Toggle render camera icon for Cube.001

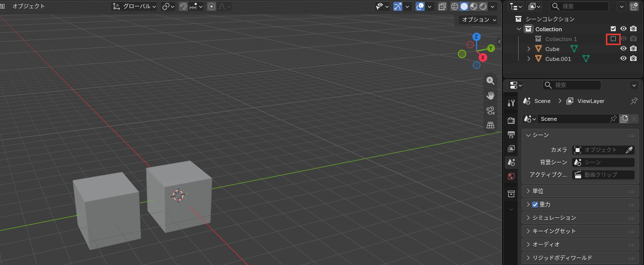633,58
